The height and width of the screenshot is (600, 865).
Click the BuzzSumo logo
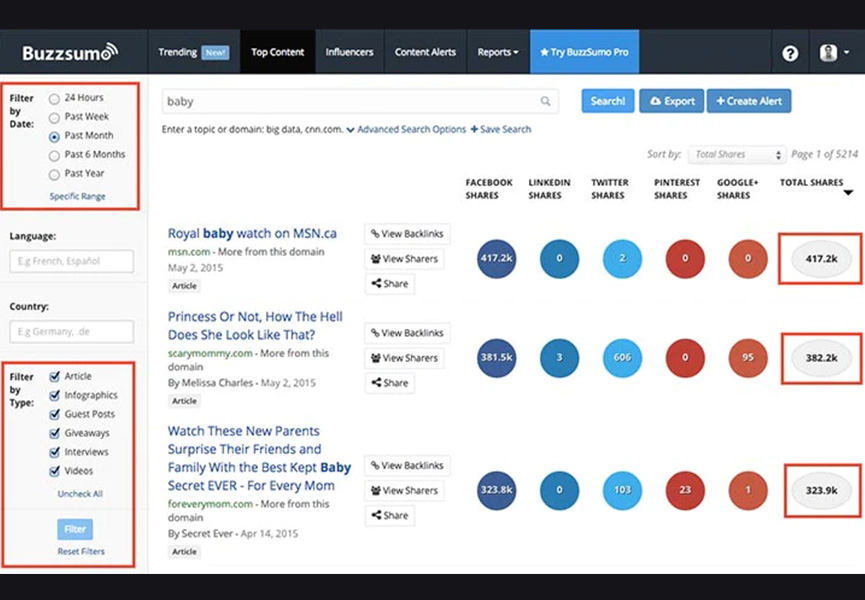click(70, 52)
